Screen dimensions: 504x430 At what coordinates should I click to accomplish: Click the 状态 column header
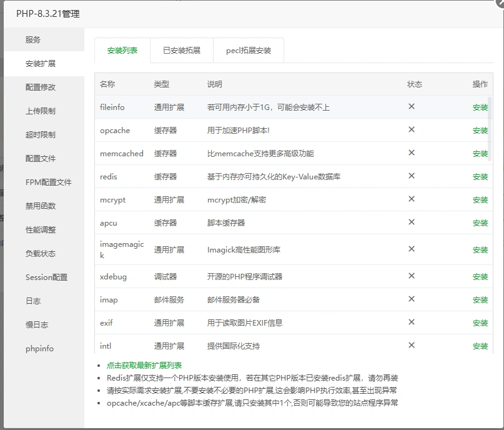click(x=415, y=84)
